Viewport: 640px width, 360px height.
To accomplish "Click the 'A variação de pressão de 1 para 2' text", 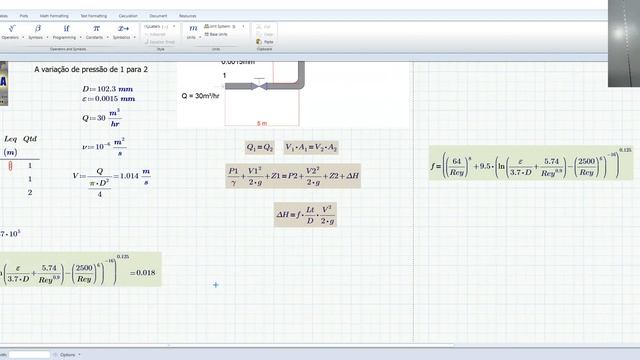I will click(x=91, y=69).
